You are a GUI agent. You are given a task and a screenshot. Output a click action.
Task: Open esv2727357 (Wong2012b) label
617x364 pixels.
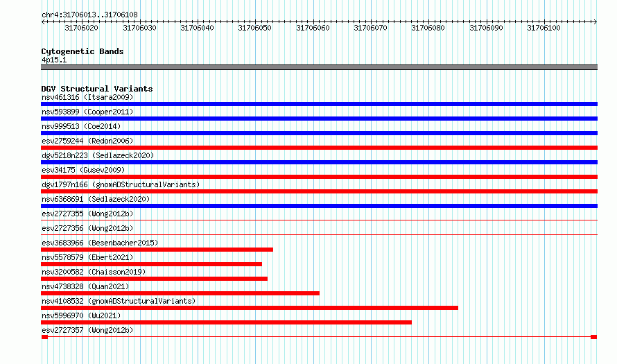click(x=87, y=330)
